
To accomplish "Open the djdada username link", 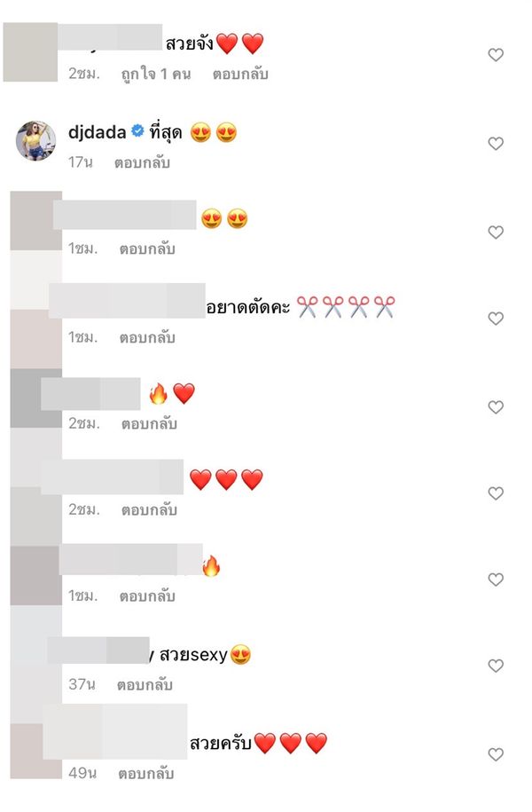I will [98, 132].
